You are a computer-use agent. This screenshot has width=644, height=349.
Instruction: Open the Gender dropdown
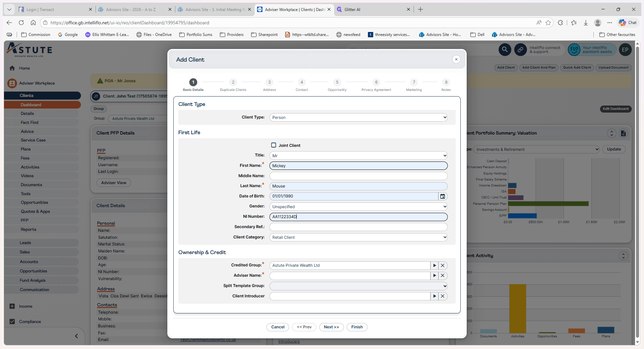[x=358, y=207]
